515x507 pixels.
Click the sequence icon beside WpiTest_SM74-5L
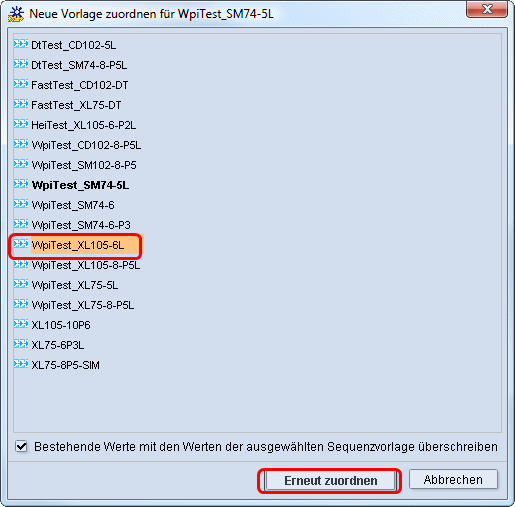click(21, 184)
